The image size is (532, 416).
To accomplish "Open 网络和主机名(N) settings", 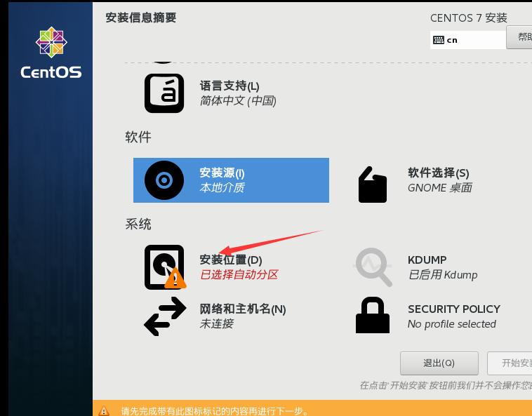I will pos(243,309).
